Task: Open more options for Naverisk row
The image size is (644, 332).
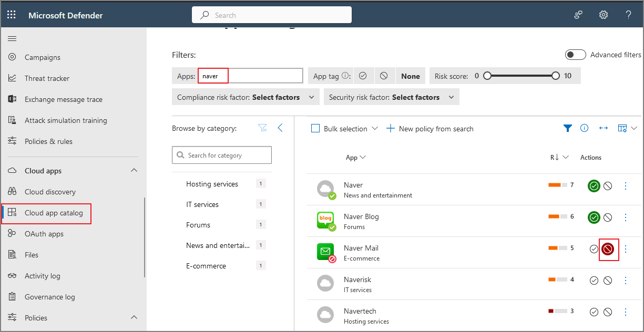Action: [626, 281]
